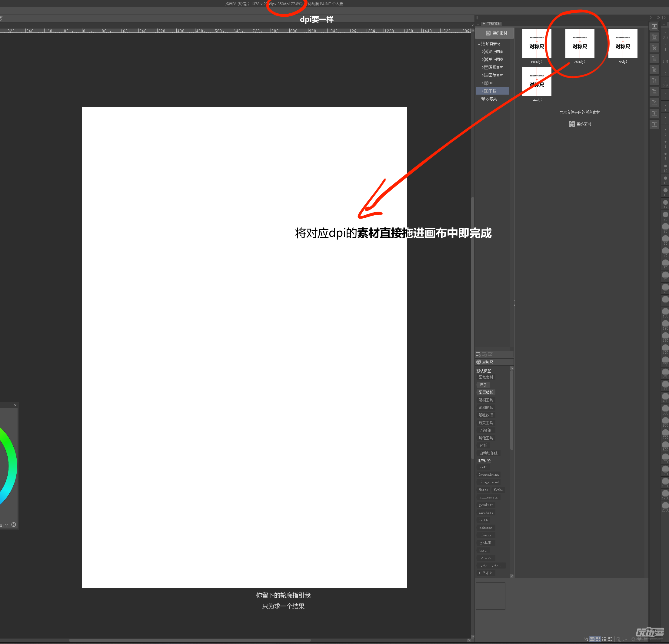Click 显示文件夹内的所有素材 link

click(580, 112)
